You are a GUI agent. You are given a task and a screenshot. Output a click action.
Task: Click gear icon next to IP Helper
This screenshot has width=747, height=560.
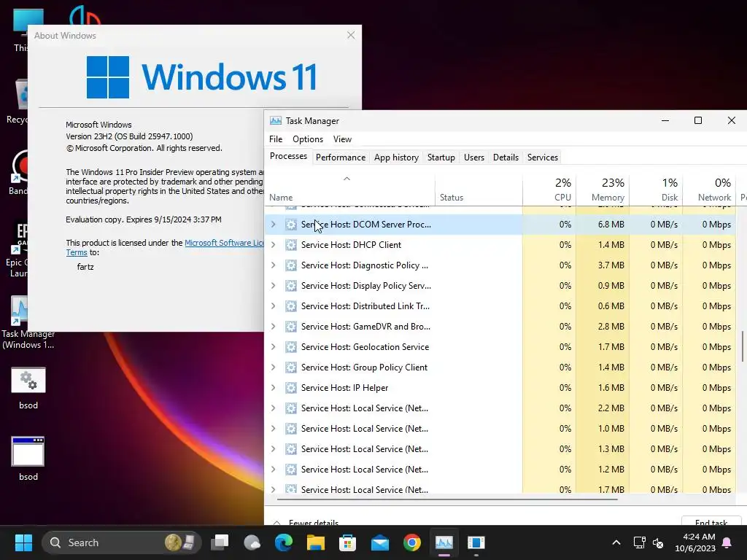point(290,388)
